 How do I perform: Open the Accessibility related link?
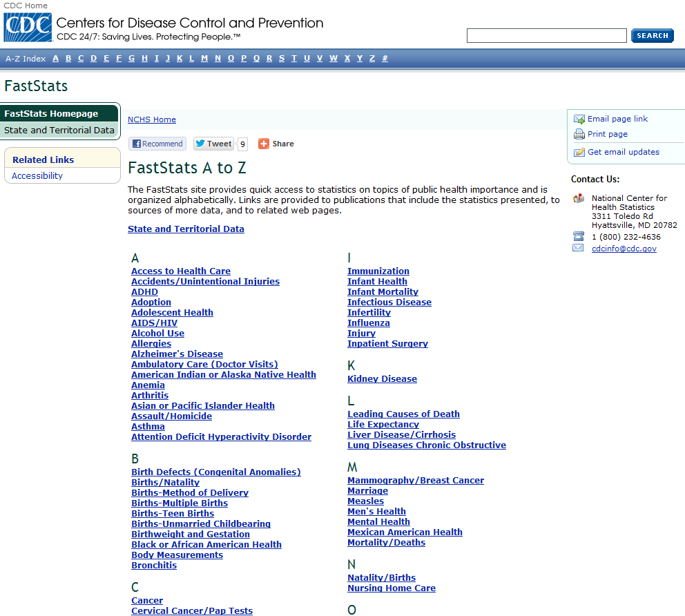tap(37, 175)
